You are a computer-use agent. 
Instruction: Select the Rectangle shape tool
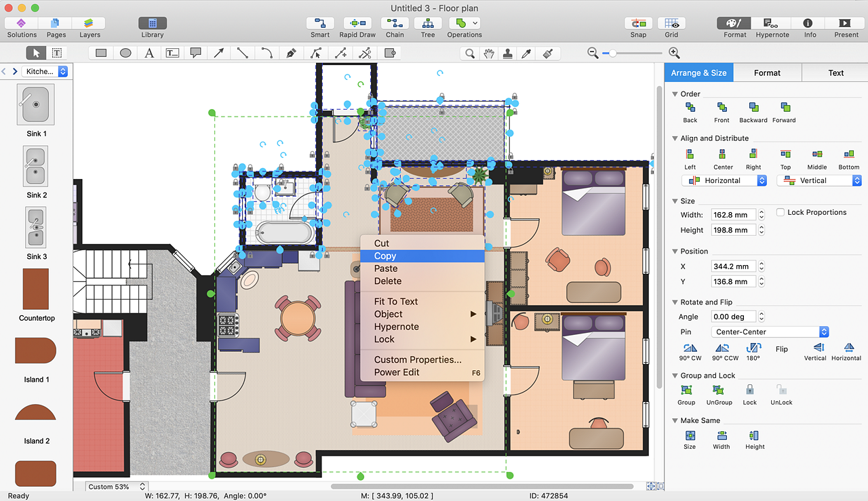[x=101, y=53]
